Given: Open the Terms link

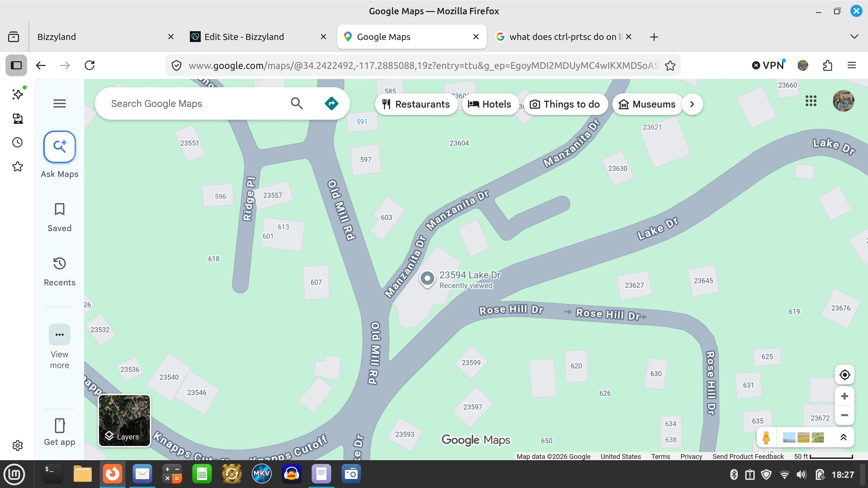Looking at the screenshot, I should (x=660, y=456).
